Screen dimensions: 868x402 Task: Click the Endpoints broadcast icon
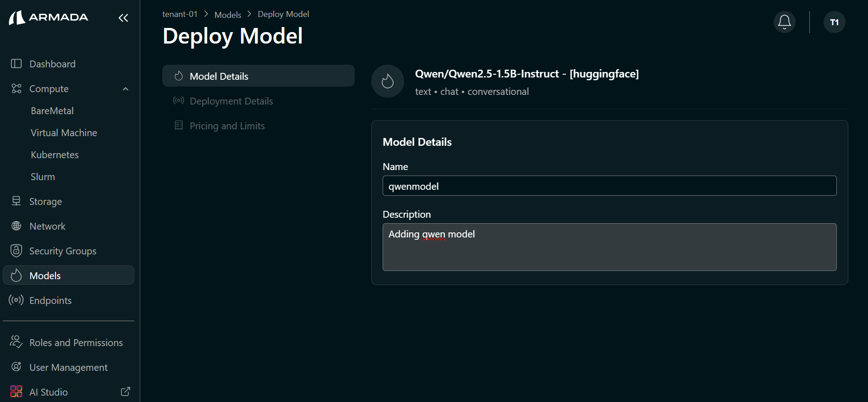pos(16,300)
